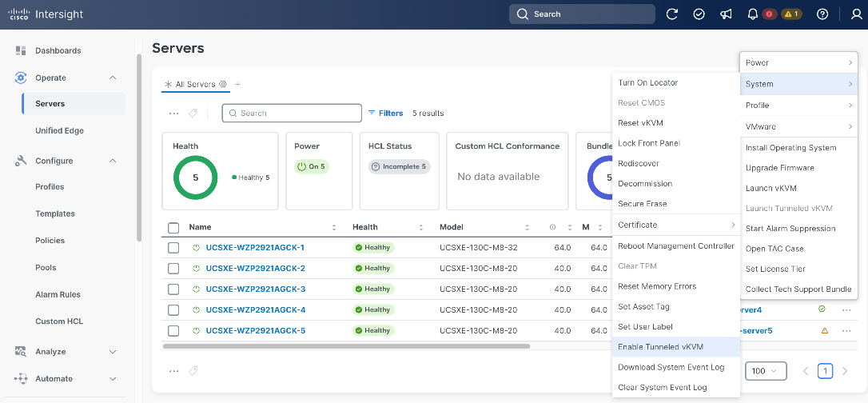Click the warning triangle icon on server5 row
The width and height of the screenshot is (868, 403).
tap(824, 330)
